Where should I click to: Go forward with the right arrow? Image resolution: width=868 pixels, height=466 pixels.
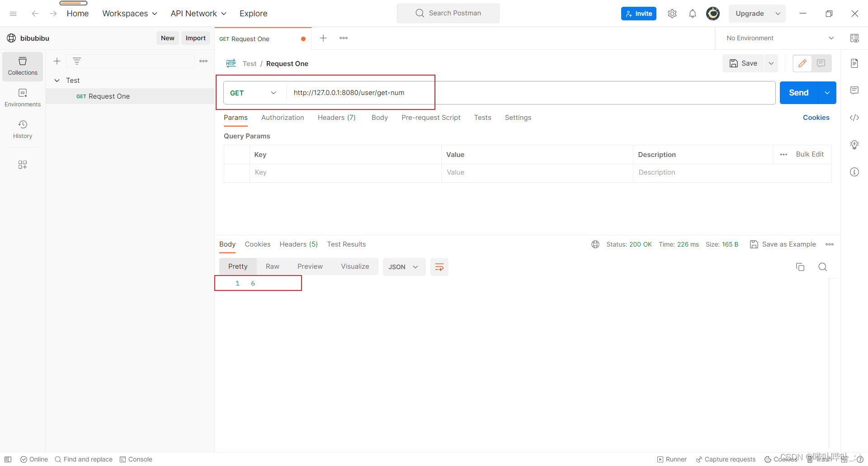53,14
